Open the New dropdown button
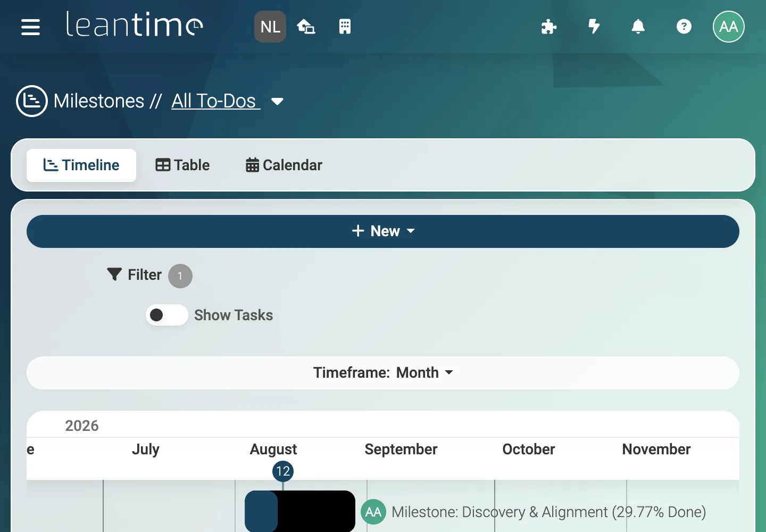The height and width of the screenshot is (532, 766). point(383,231)
